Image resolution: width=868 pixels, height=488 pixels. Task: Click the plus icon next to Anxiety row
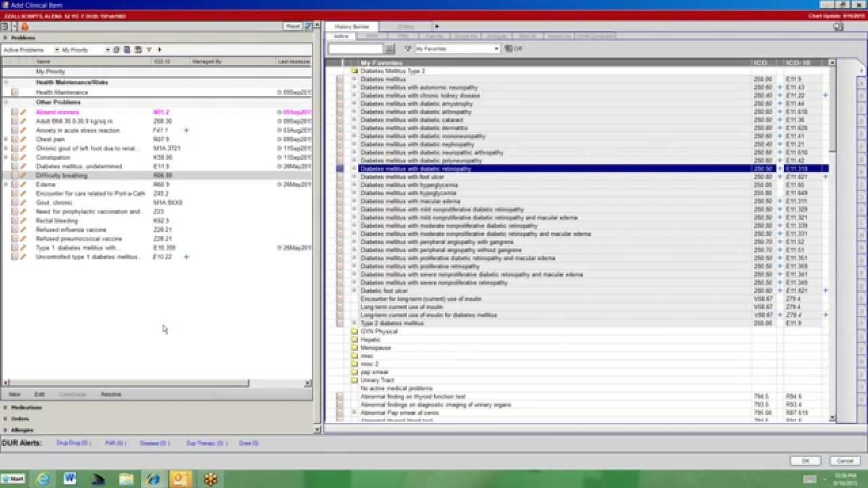click(186, 130)
